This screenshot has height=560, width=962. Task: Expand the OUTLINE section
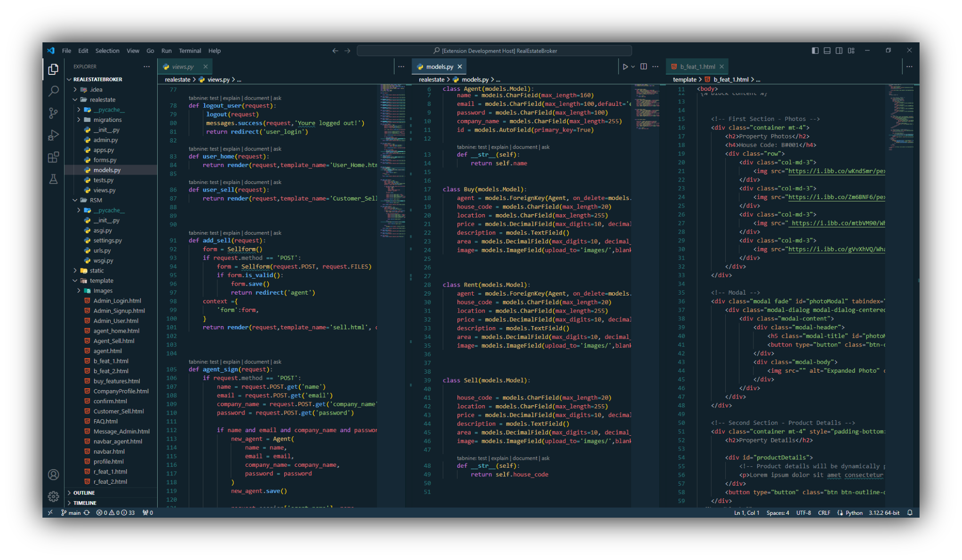[84, 493]
